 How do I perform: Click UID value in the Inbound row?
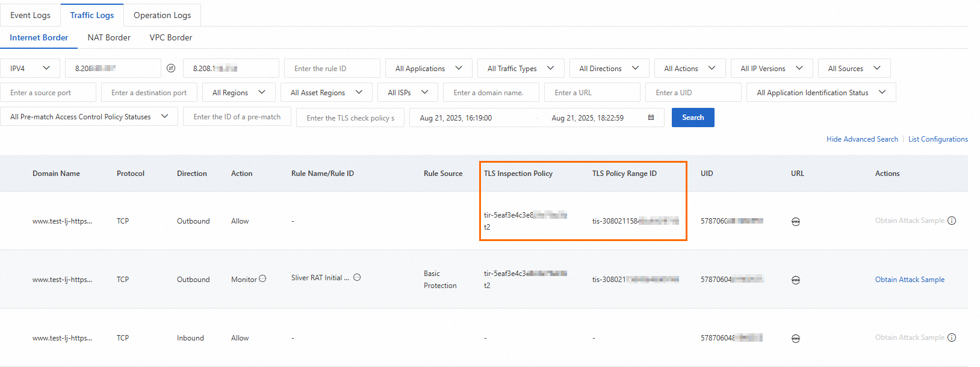point(731,338)
